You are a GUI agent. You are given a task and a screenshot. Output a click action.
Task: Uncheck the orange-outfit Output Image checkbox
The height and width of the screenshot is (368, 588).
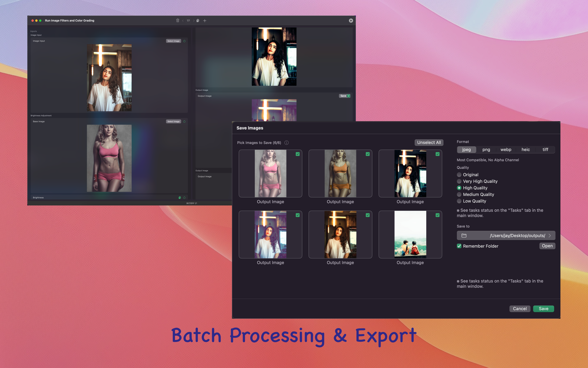click(368, 154)
